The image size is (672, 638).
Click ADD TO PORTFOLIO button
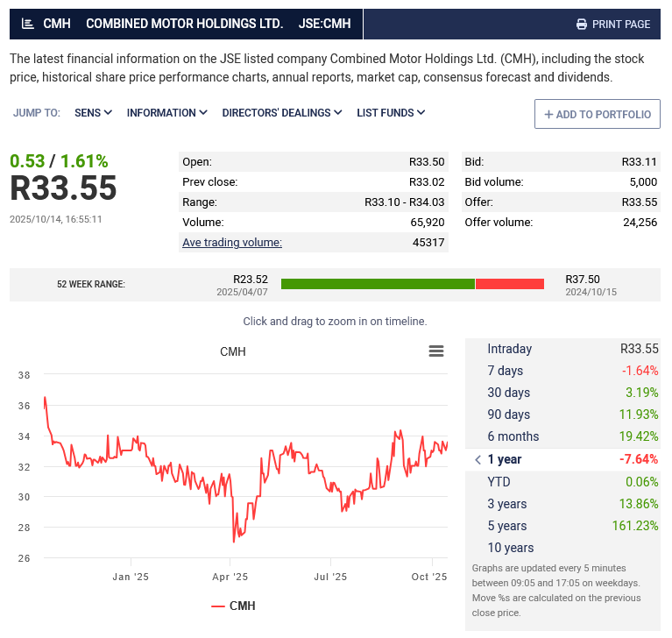coord(597,114)
